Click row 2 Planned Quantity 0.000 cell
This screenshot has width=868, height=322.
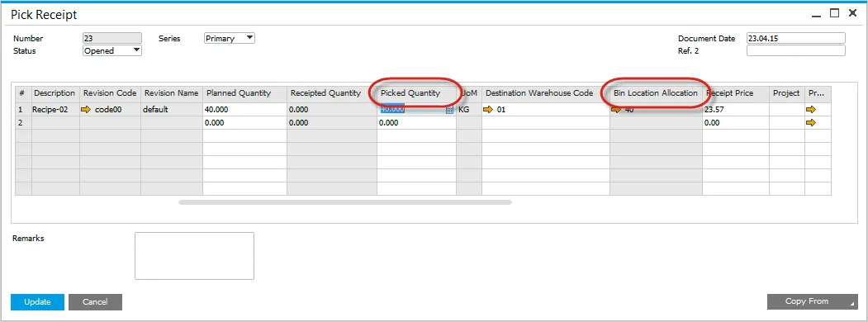tap(244, 123)
